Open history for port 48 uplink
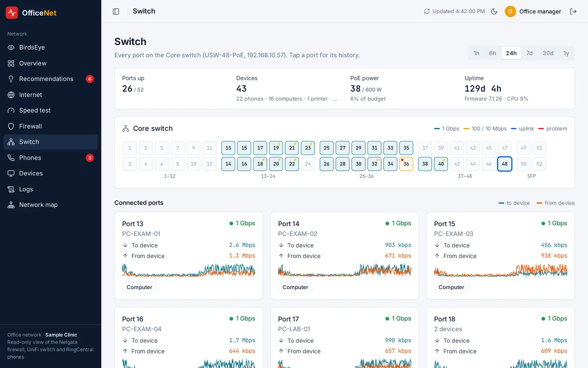 pos(505,164)
